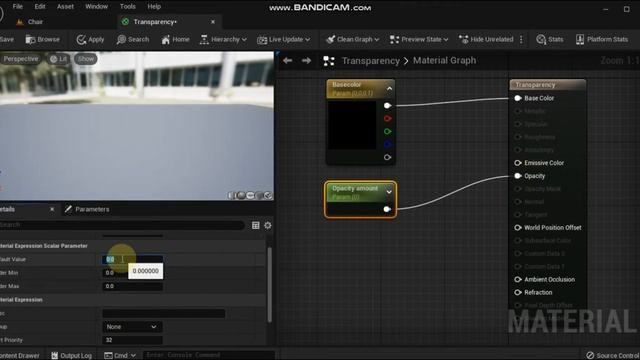Click the Basecolor blue output pin
The height and width of the screenshot is (360, 640).
[x=387, y=144]
